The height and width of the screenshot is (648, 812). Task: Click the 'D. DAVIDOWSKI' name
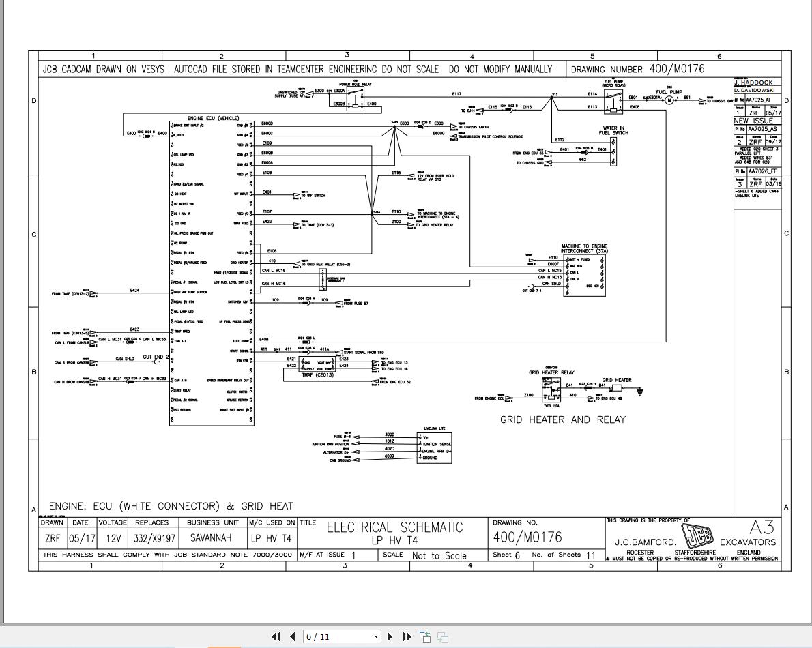(x=755, y=90)
